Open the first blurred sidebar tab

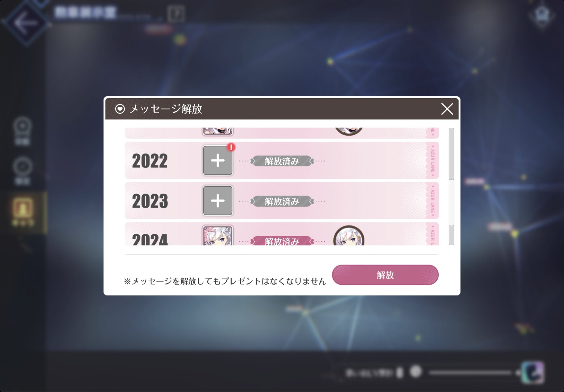pos(23,131)
